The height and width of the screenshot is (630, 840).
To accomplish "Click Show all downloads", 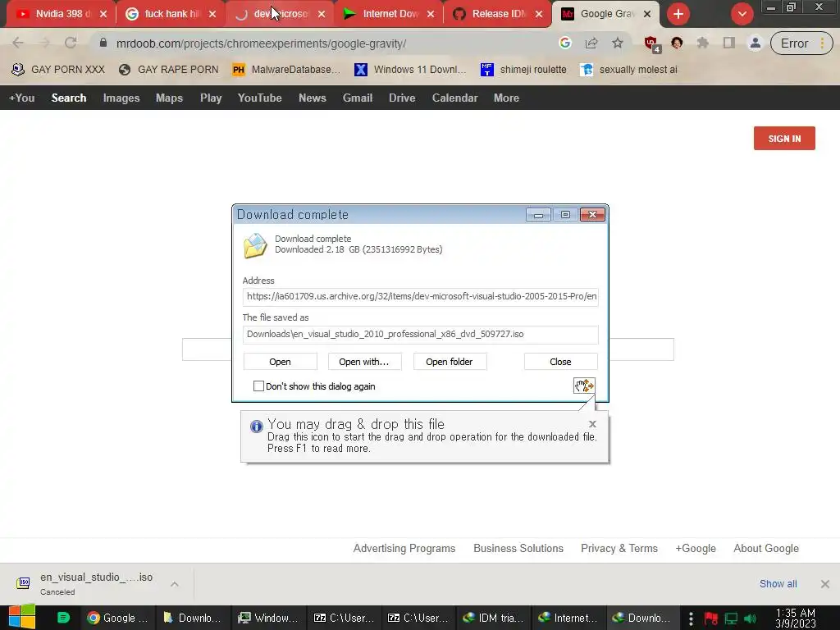I will pyautogui.click(x=778, y=584).
